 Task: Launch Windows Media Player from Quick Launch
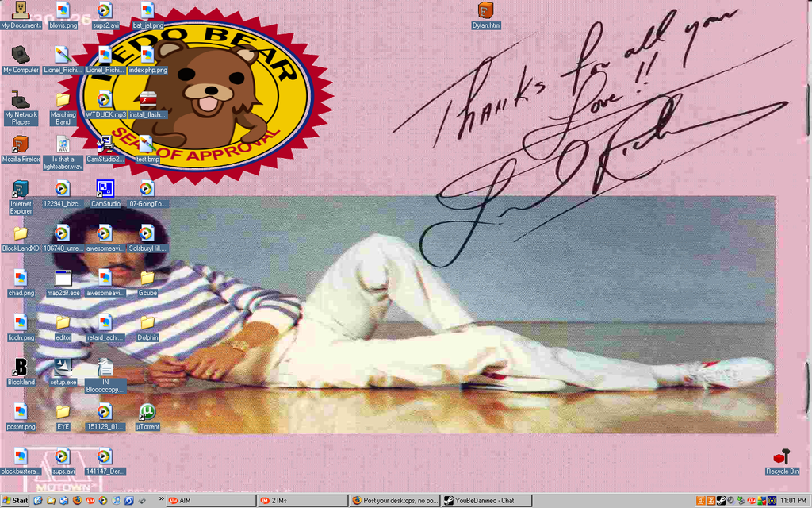103,501
